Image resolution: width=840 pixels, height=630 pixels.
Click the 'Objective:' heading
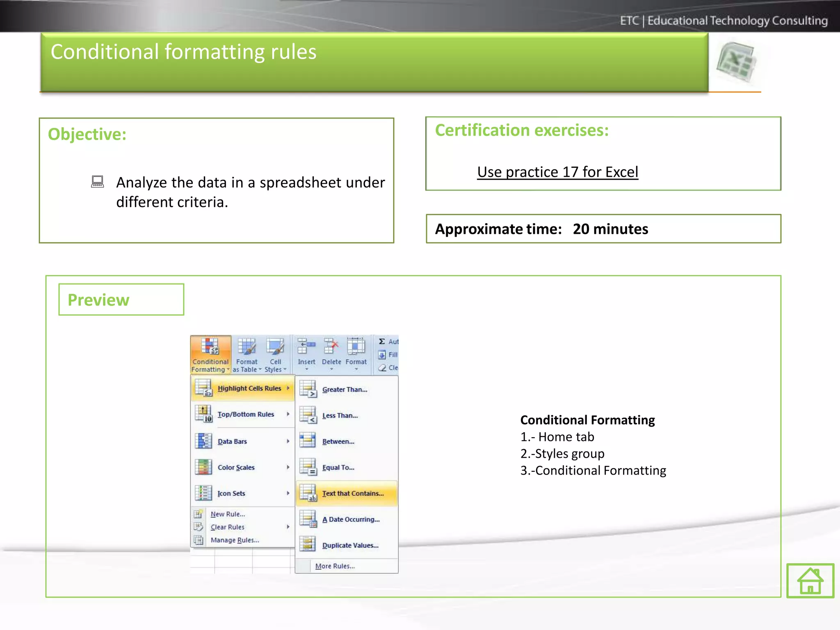pos(87,134)
